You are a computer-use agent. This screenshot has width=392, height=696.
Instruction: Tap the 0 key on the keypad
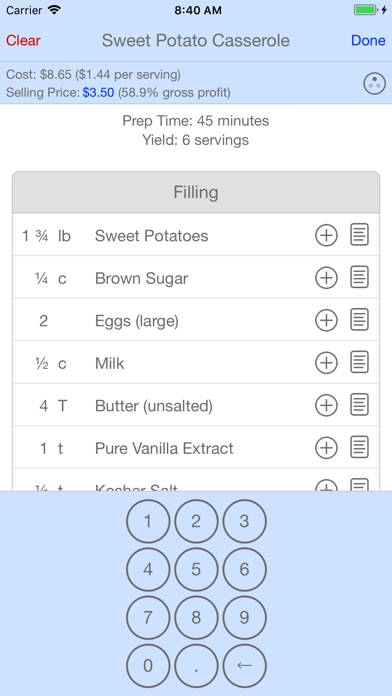tap(148, 665)
